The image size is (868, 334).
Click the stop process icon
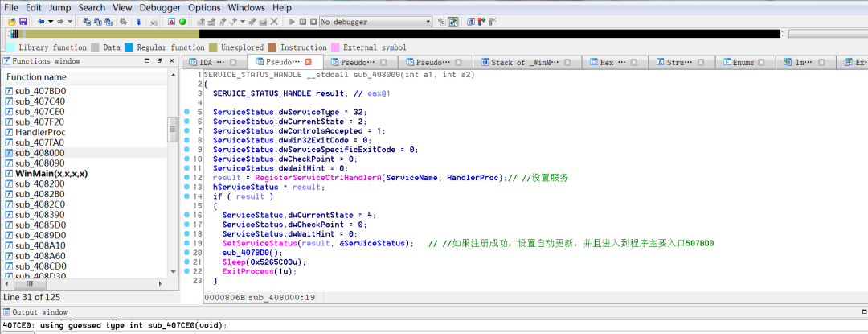point(313,21)
